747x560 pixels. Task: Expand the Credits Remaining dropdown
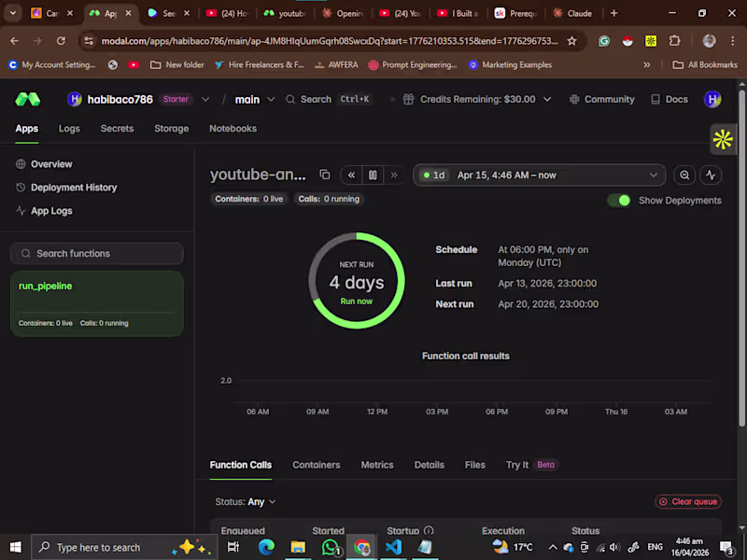pos(547,99)
